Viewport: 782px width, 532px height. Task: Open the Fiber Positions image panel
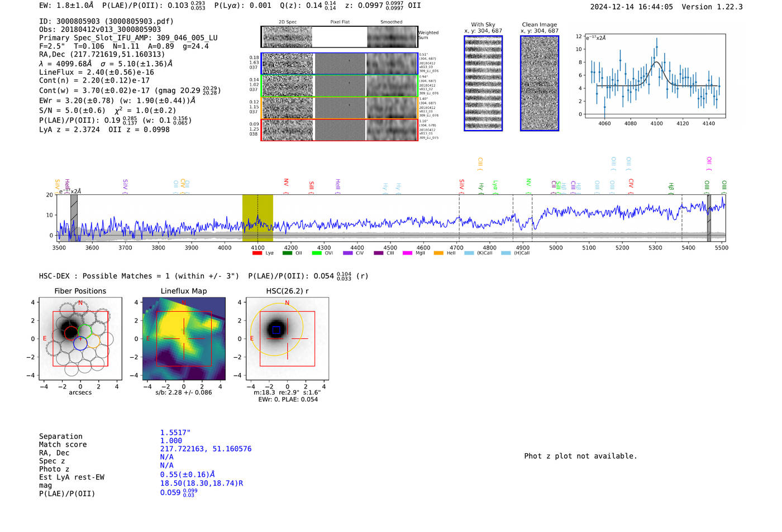(x=80, y=339)
